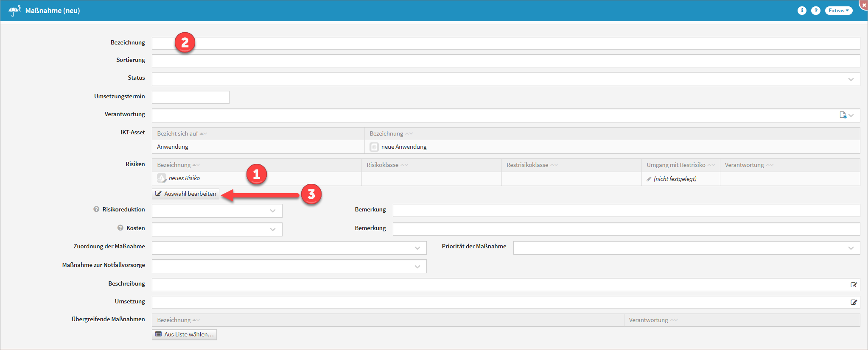Click the info icon in header
The width and height of the screenshot is (868, 350).
coord(801,11)
